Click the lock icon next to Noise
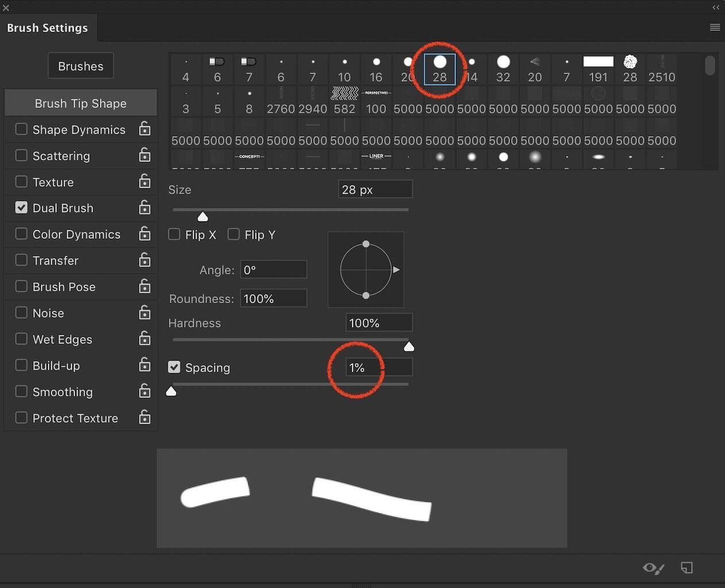The image size is (725, 588). point(145,312)
